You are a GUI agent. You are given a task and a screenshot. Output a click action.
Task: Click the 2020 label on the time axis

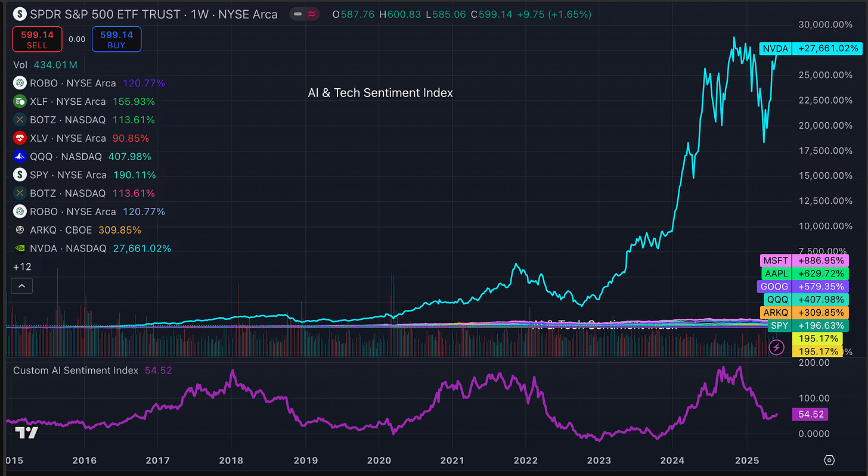pyautogui.click(x=378, y=461)
